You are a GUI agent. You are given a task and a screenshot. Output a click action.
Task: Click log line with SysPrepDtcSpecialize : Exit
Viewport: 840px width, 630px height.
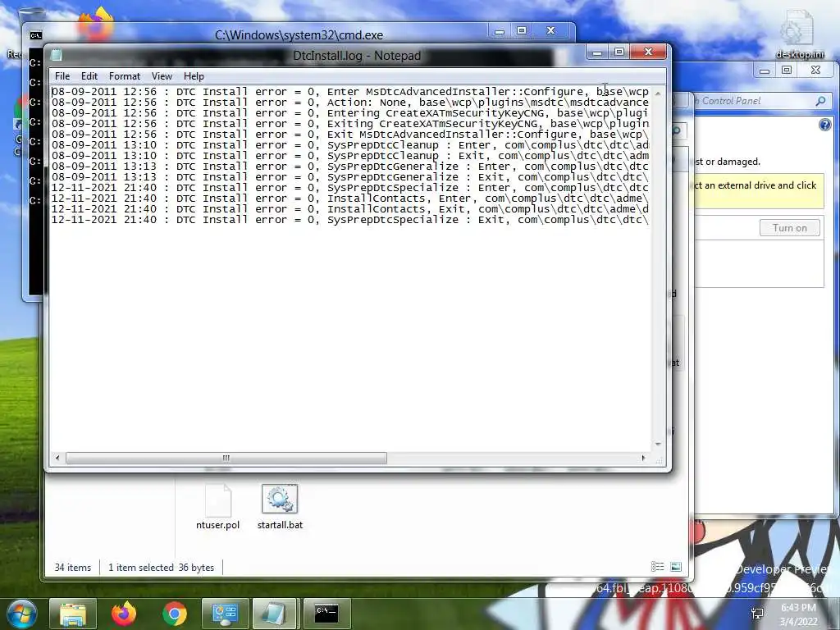click(x=349, y=220)
